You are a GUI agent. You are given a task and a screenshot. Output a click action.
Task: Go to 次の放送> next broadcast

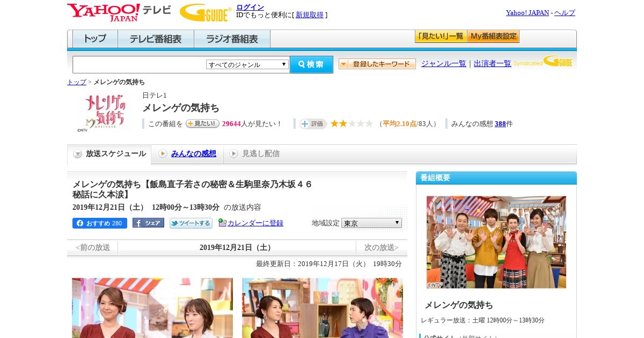(382, 247)
